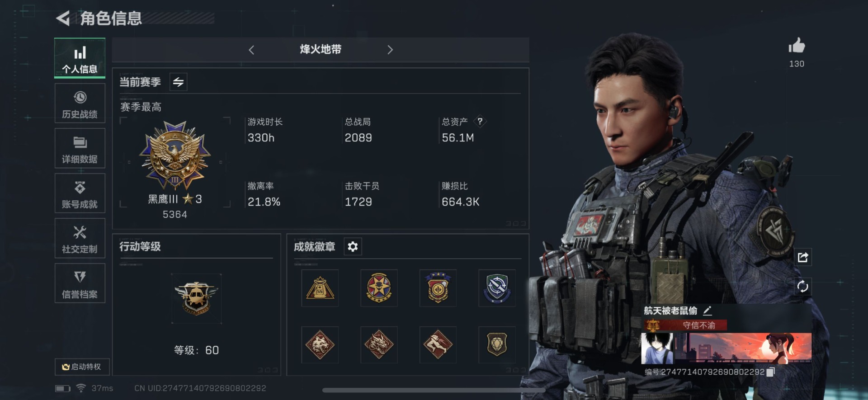Switch to 历史战绩 tab
The image size is (868, 400).
[80, 104]
